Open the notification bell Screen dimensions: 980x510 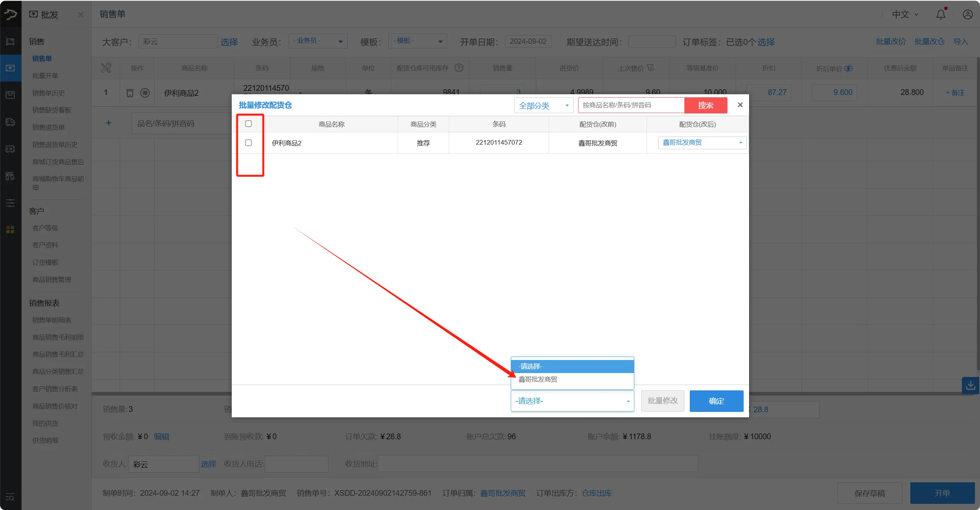(940, 14)
